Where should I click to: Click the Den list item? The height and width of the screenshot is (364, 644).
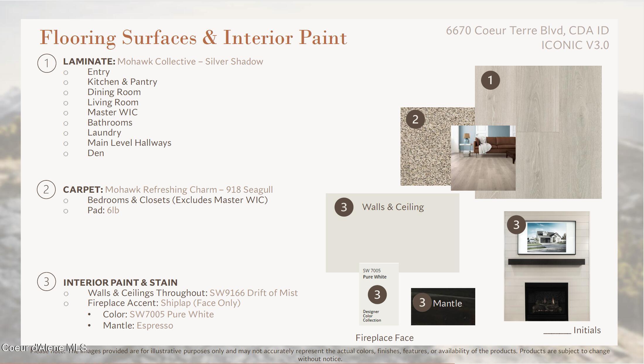(96, 153)
